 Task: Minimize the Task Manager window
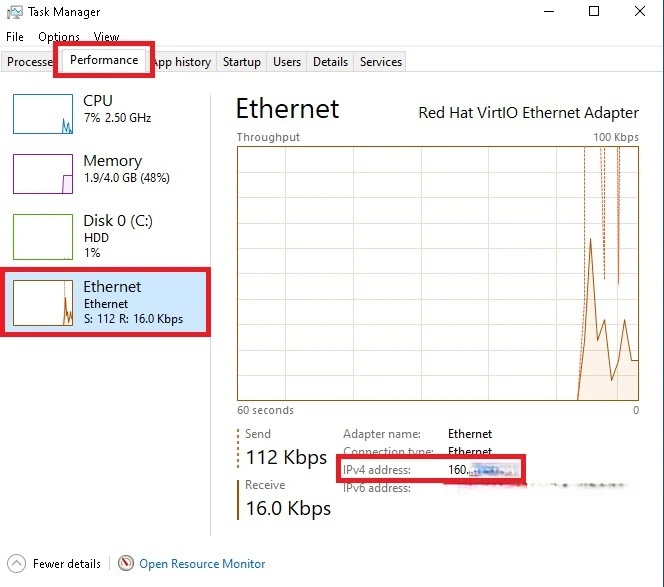pyautogui.click(x=549, y=11)
